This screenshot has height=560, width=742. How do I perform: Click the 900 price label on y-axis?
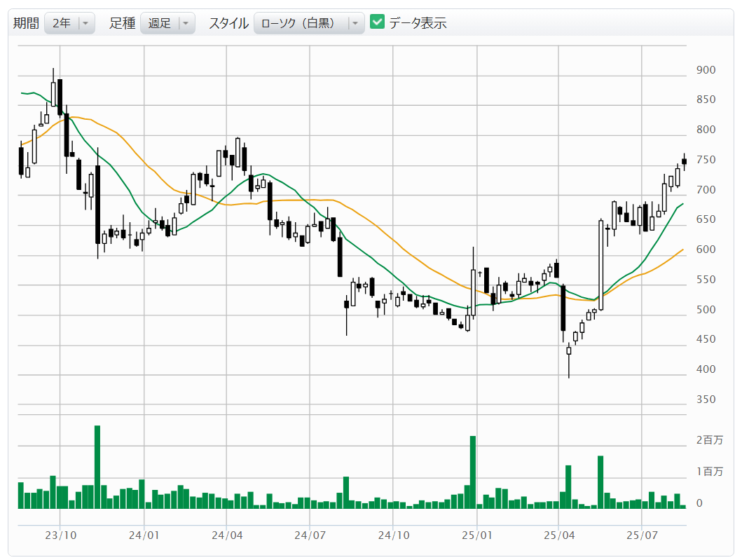pos(706,70)
